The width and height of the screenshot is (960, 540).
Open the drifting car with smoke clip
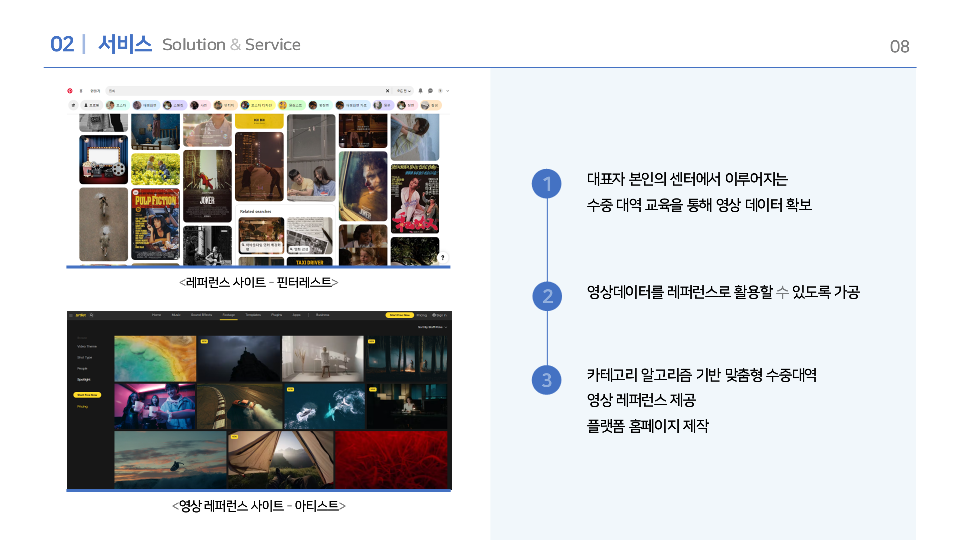239,407
